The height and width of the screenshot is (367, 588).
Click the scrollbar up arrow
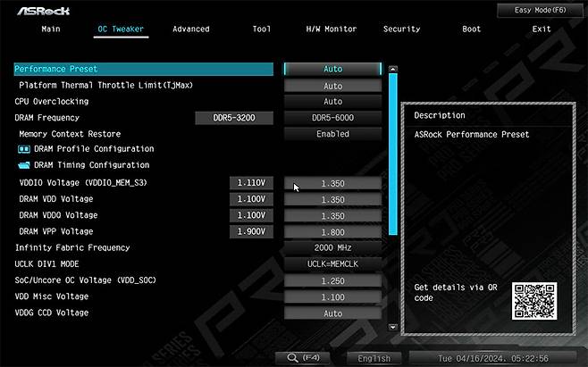coord(393,69)
